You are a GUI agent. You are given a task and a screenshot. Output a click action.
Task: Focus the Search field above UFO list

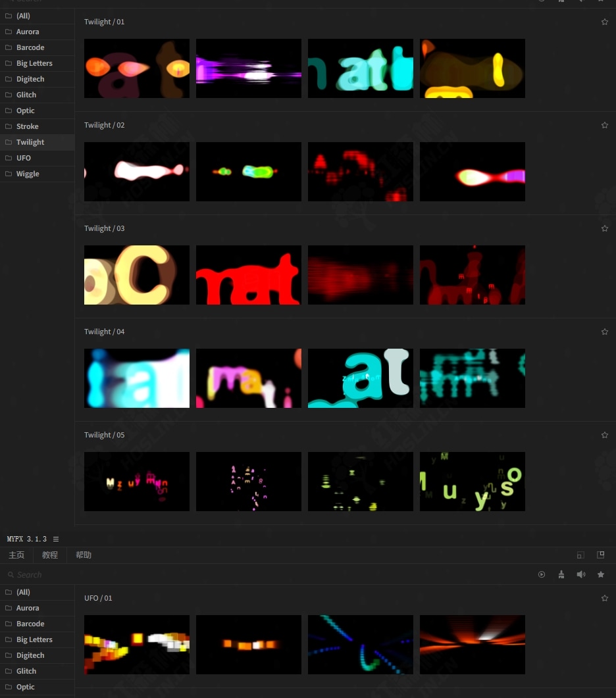267,575
